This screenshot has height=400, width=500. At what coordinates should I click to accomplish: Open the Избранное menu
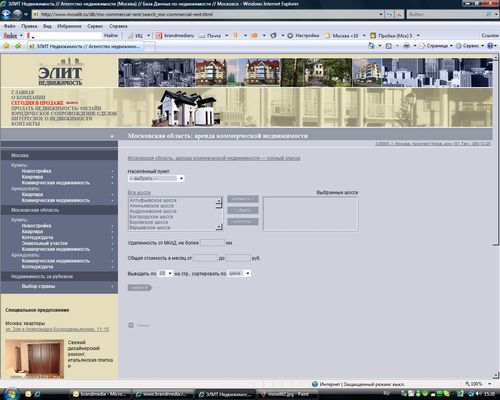click(x=69, y=26)
